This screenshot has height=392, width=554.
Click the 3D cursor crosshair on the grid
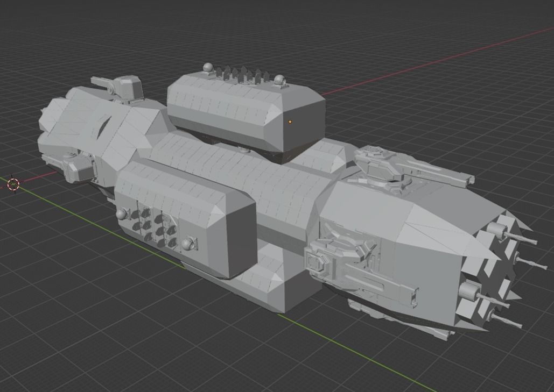[x=13, y=183]
